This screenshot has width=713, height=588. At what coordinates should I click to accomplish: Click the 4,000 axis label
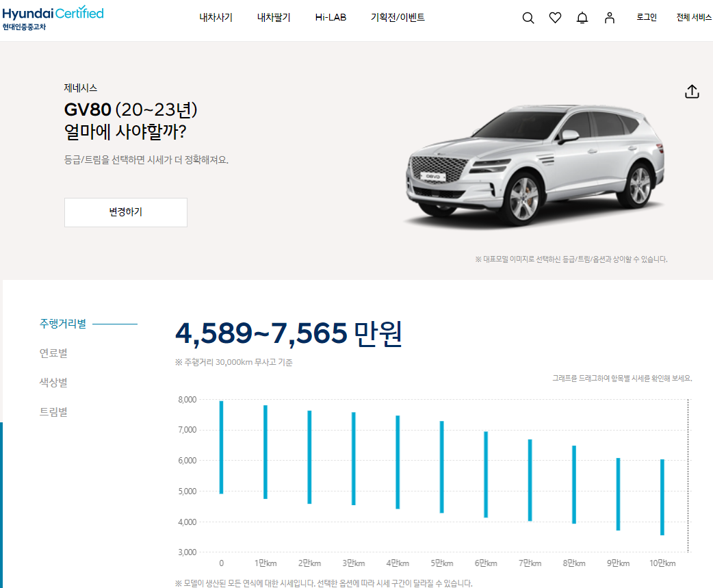(x=187, y=522)
